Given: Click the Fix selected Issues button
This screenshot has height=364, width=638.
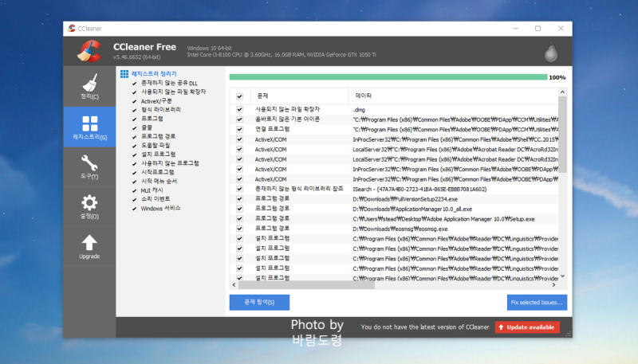Looking at the screenshot, I should point(537,302).
